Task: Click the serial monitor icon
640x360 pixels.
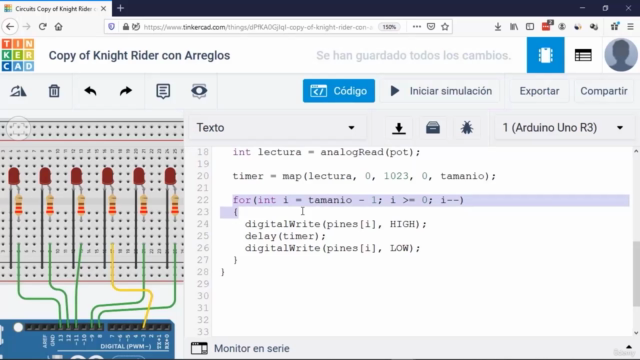Action: coord(199,349)
